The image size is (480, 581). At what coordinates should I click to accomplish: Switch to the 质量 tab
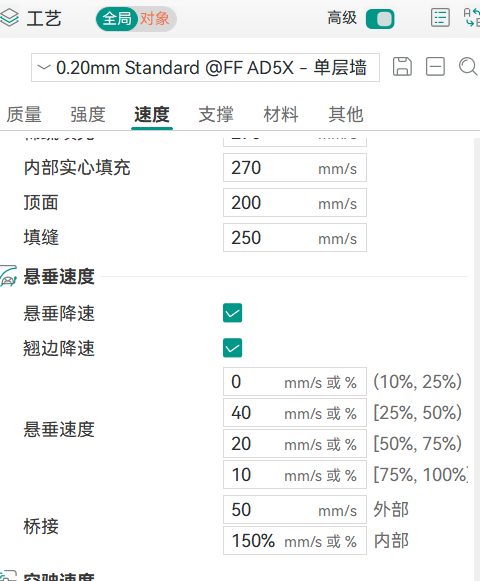[x=24, y=114]
